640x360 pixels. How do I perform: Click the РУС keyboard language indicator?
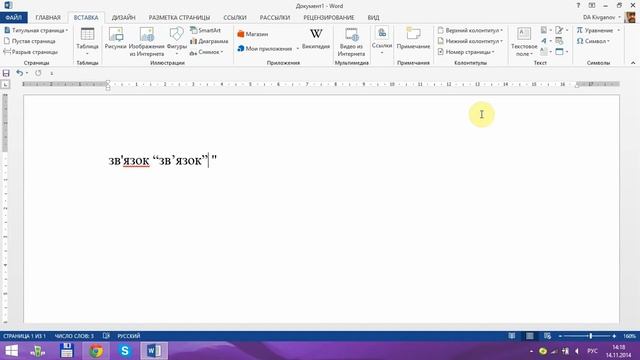[592, 351]
